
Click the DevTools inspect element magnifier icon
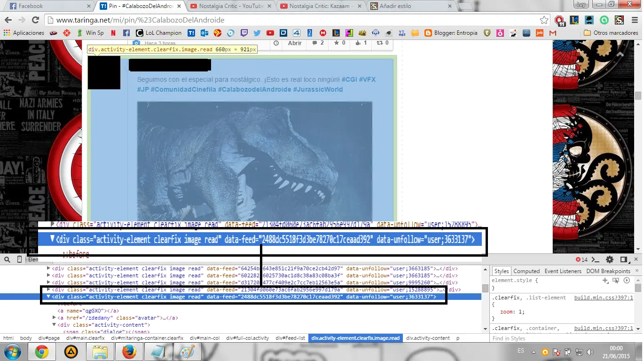(8, 259)
